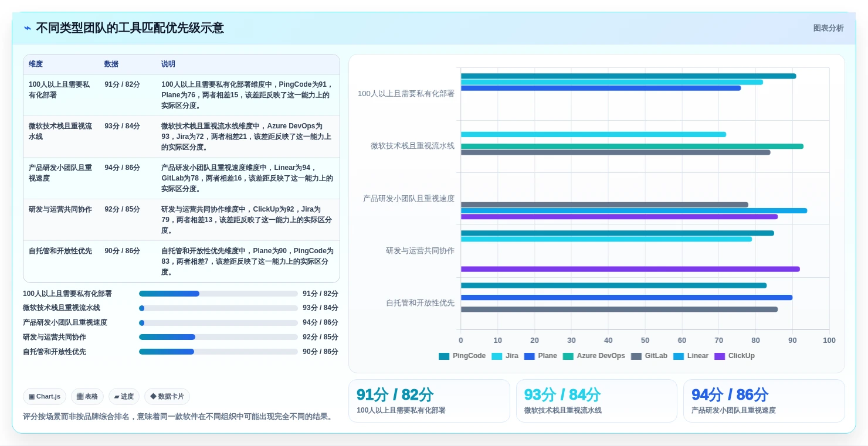Open the 91分 / 82分 data card
The image size is (868, 446).
point(429,401)
